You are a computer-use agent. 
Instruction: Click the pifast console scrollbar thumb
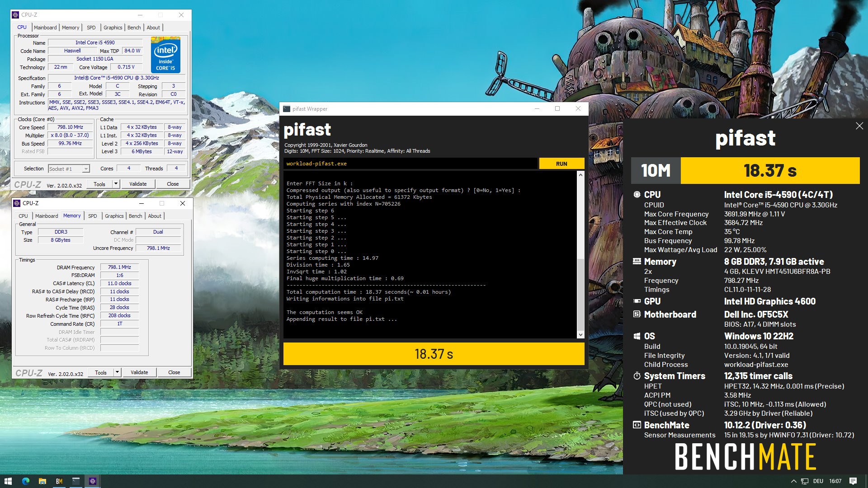(580, 295)
